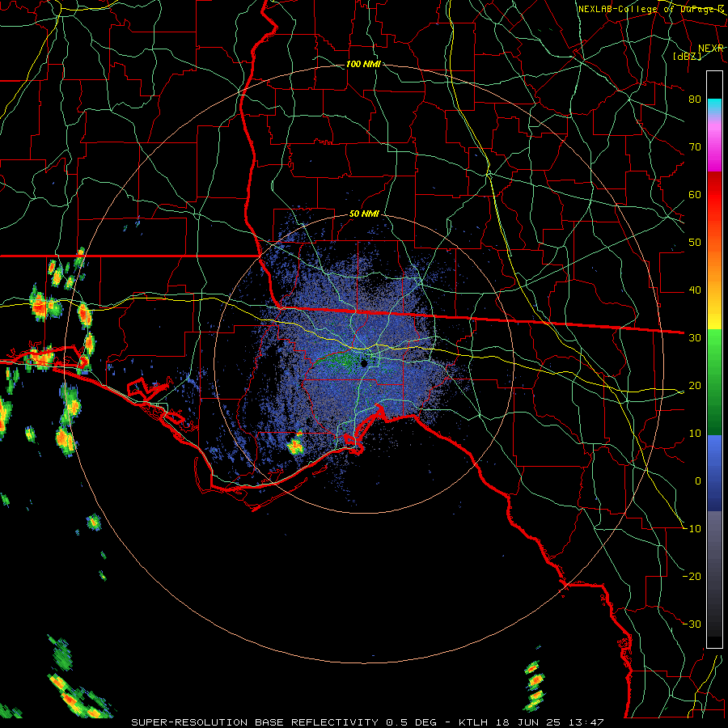Click the black radar site dot at center
The width and height of the screenshot is (728, 728).
click(364, 363)
